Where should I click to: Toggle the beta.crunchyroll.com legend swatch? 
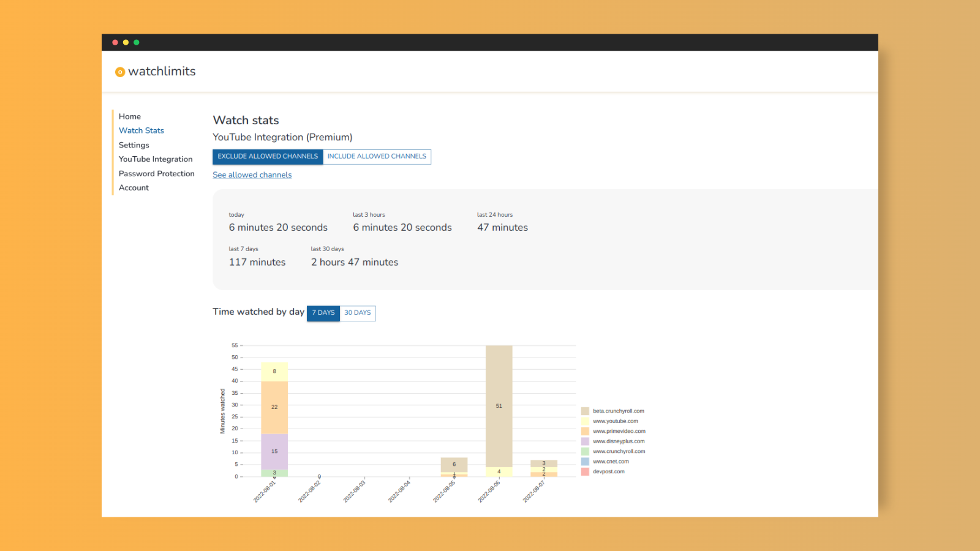(x=585, y=411)
